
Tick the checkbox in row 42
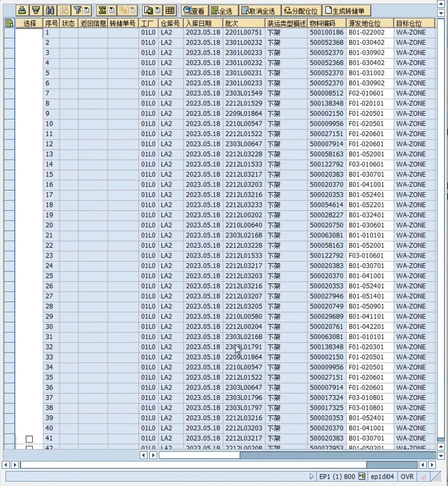click(x=29, y=448)
